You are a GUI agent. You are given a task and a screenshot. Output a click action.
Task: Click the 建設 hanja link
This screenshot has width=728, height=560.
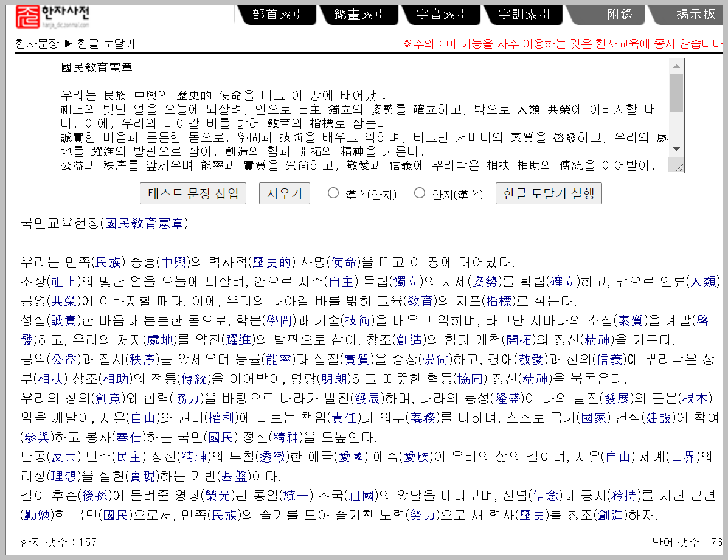pyautogui.click(x=659, y=418)
